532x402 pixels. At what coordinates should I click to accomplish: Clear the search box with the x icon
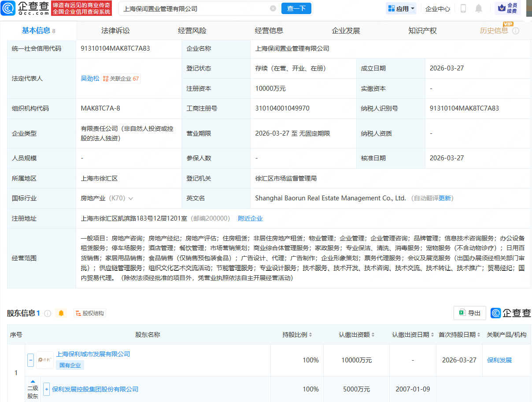[x=273, y=8]
